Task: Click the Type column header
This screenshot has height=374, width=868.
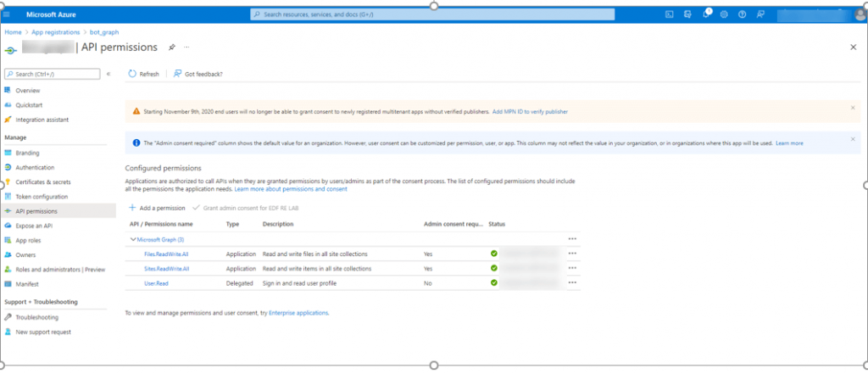Action: 232,224
